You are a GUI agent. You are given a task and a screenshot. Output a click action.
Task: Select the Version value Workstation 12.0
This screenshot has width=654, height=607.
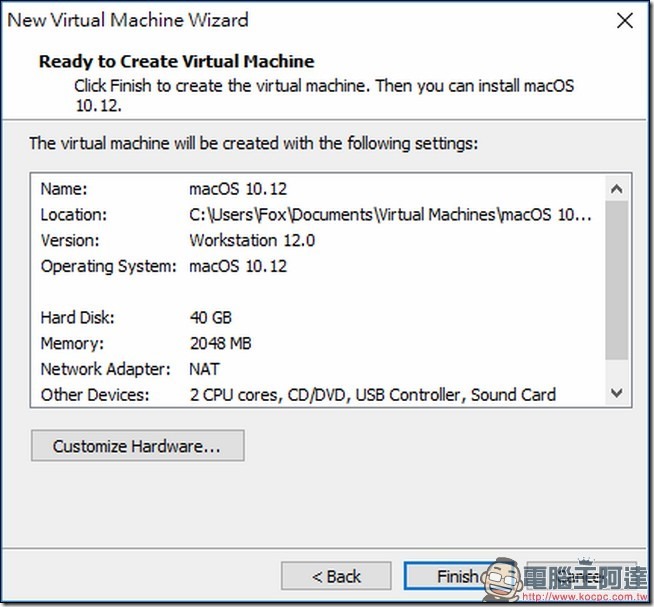(252, 240)
